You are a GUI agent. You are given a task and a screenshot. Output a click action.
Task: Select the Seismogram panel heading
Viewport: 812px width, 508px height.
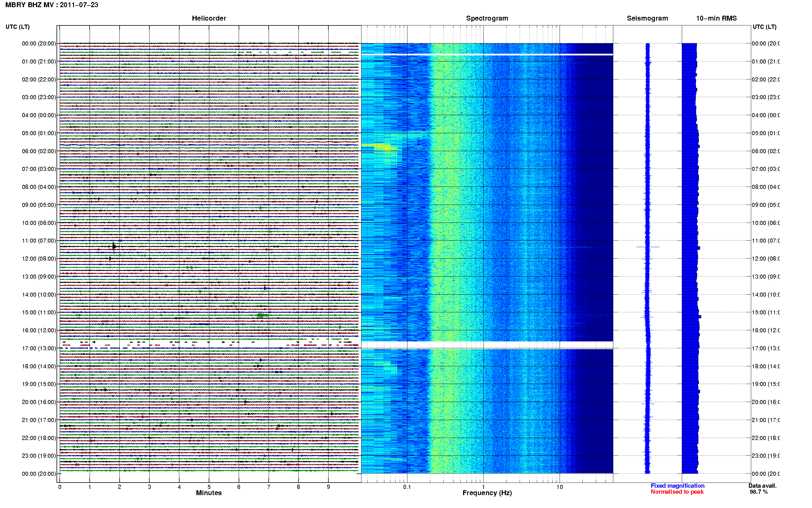tap(647, 19)
